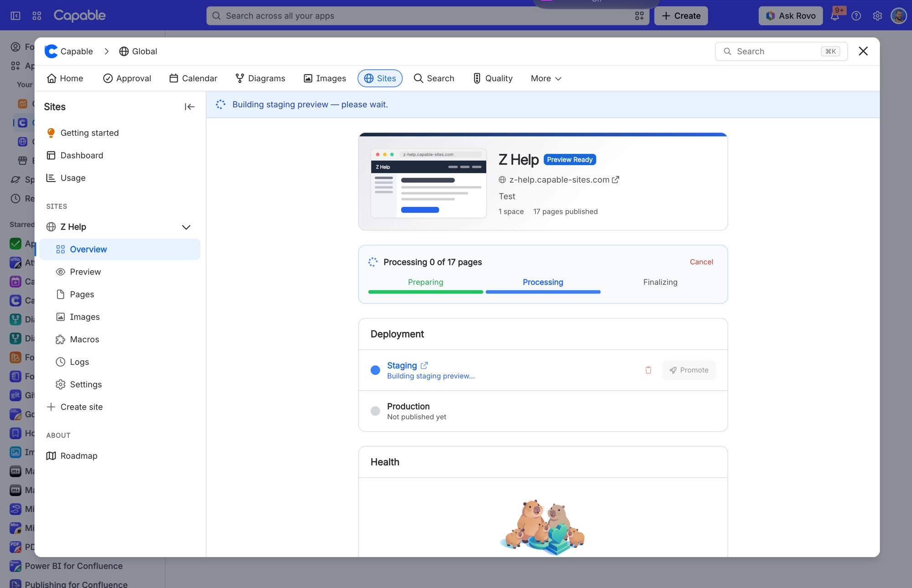
Task: Open the z-help.capable-sites.com link
Action: (x=559, y=180)
